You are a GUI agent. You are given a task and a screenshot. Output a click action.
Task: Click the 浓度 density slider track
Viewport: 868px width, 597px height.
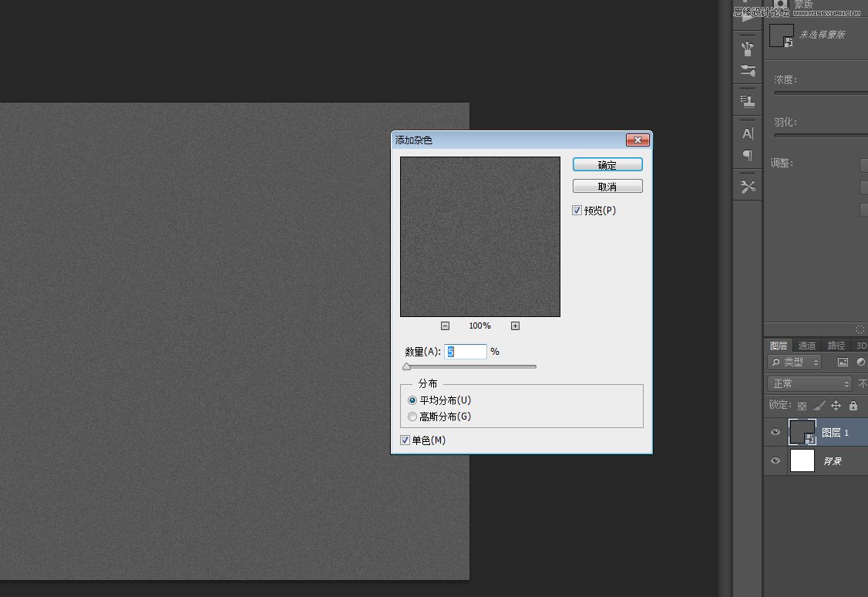pyautogui.click(x=821, y=93)
